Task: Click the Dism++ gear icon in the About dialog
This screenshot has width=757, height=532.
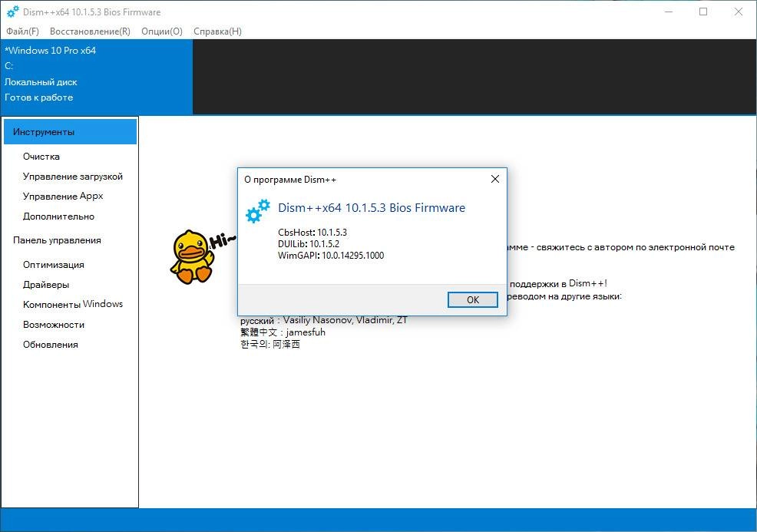Action: coord(258,211)
